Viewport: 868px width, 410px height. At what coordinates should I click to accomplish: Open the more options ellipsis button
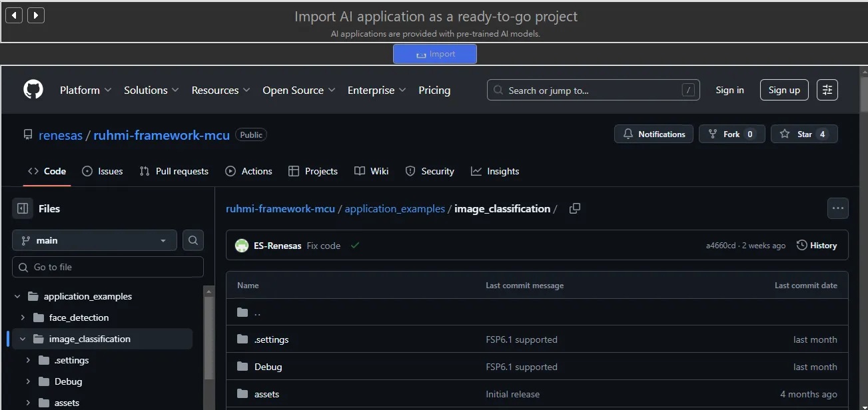(837, 208)
